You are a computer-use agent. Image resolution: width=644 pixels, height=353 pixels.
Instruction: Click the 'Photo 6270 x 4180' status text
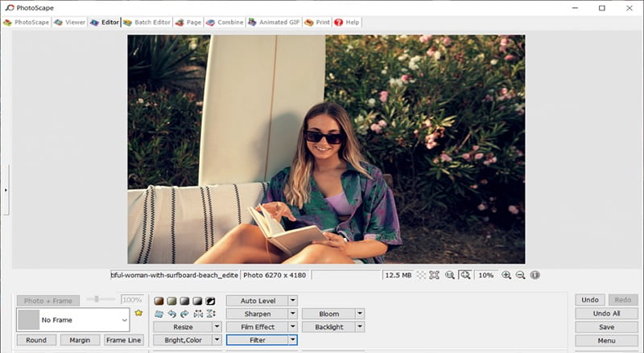point(275,275)
